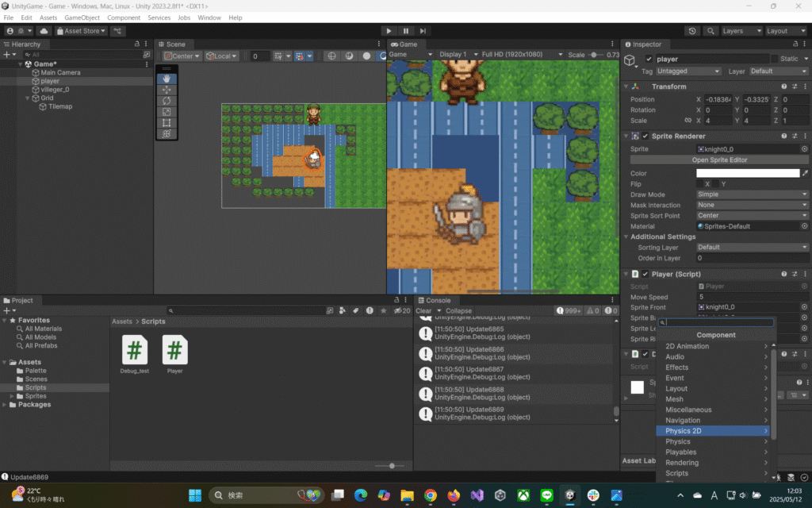
Task: Open the Tag dropdown showing Untagged
Action: coord(689,71)
